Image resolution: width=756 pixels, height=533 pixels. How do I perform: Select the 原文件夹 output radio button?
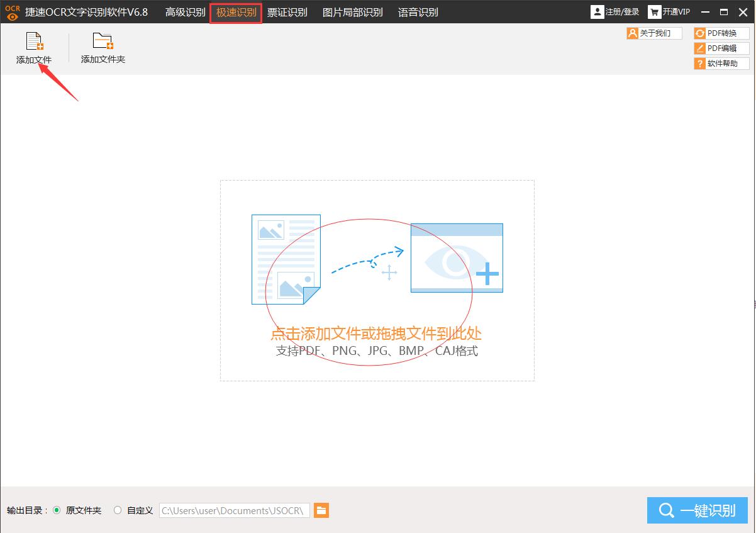[x=57, y=510]
